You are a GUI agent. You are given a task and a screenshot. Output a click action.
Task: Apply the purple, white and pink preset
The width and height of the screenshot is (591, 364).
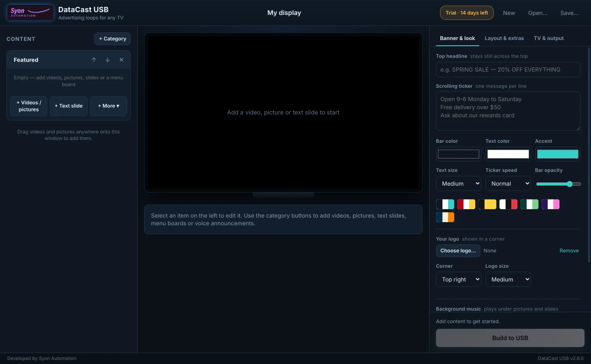click(x=551, y=204)
